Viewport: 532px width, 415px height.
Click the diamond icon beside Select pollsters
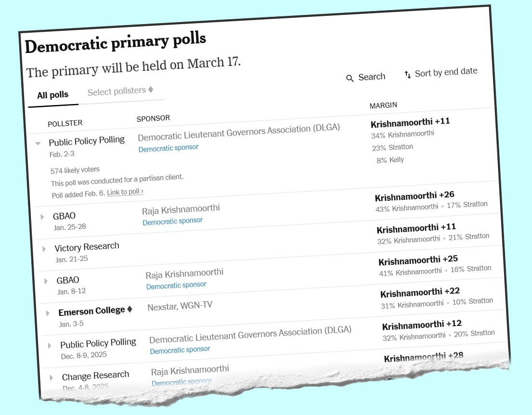coord(151,90)
